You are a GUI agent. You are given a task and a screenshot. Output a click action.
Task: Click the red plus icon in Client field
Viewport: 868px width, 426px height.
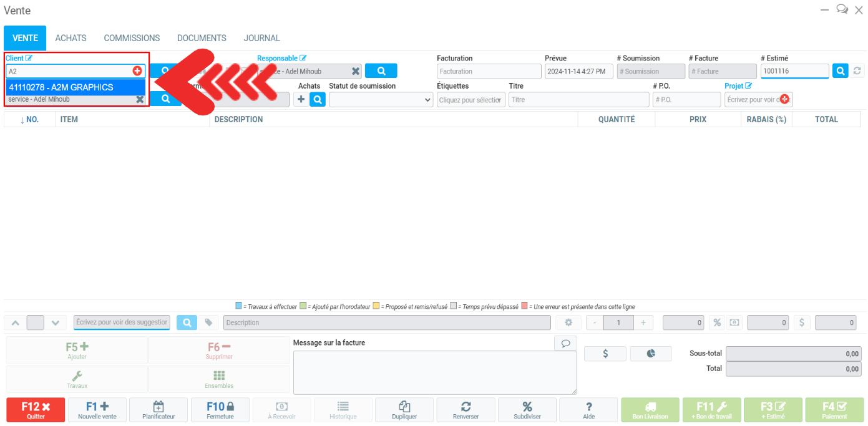(x=137, y=71)
